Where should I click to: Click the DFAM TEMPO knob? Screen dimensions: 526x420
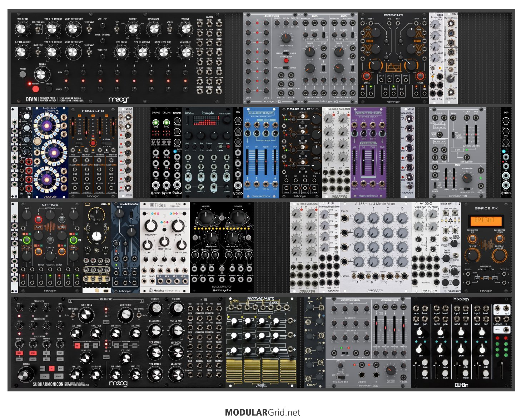pyautogui.click(x=42, y=75)
